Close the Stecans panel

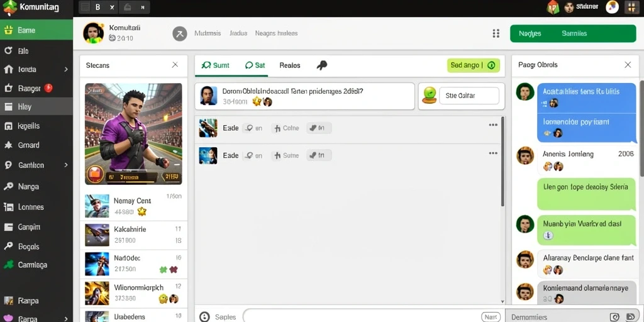(175, 65)
